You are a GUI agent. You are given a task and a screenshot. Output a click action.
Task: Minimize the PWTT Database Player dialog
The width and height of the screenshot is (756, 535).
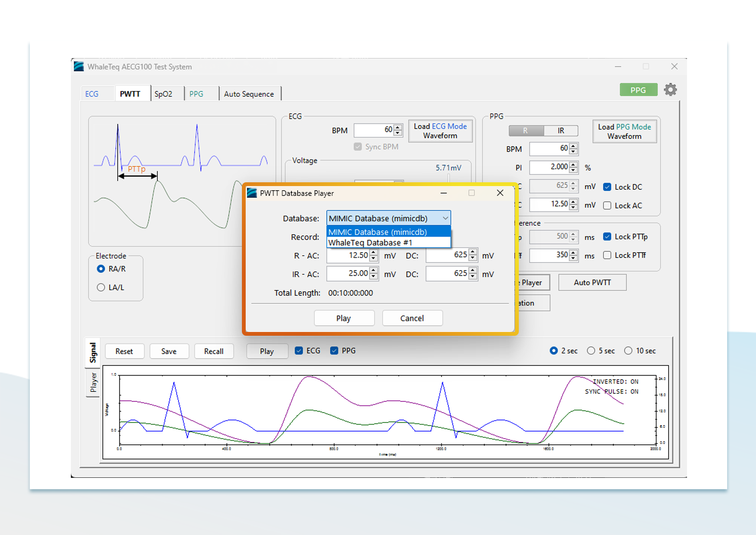(x=444, y=193)
